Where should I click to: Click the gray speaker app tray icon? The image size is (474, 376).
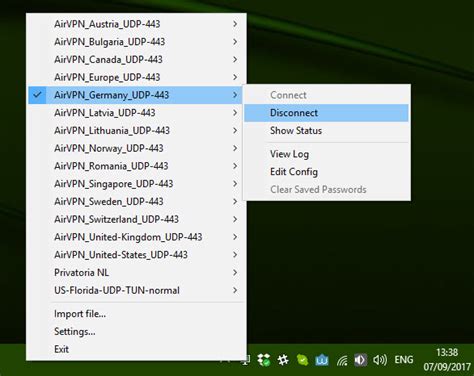point(360,360)
